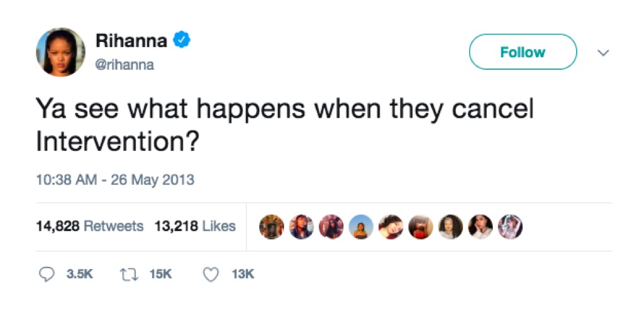Click the 13K like count
Image resolution: width=644 pixels, height=311 pixels.
coord(243,274)
